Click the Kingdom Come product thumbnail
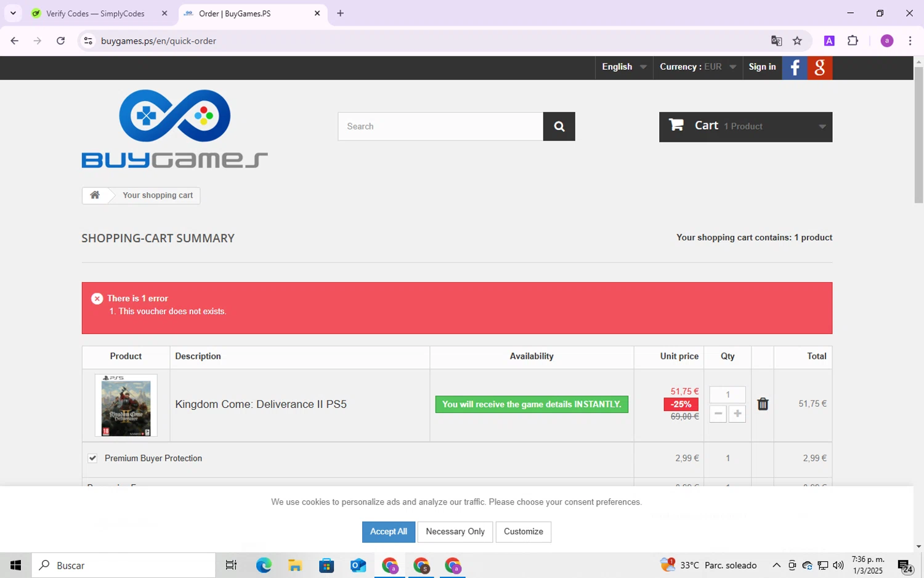924x578 pixels. tap(126, 405)
